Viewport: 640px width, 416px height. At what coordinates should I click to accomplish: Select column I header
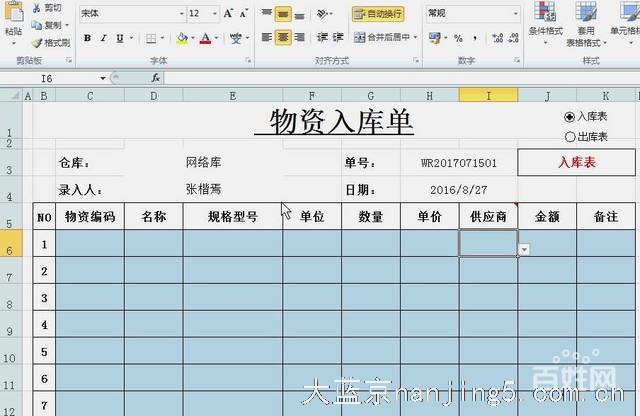pos(488,96)
